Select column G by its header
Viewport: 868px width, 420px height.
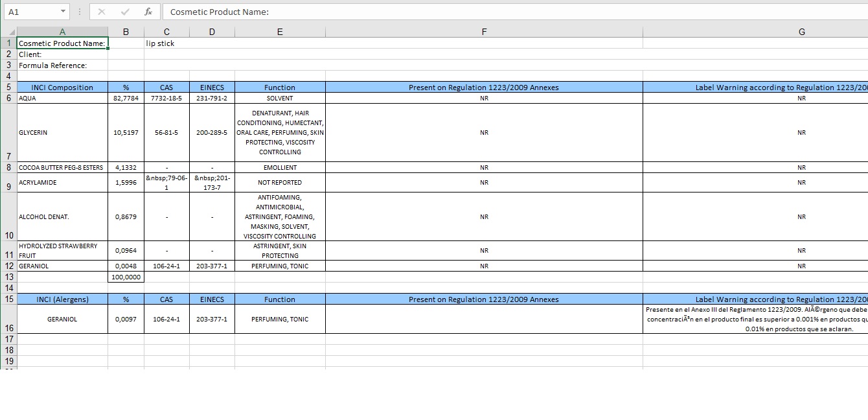tap(801, 30)
